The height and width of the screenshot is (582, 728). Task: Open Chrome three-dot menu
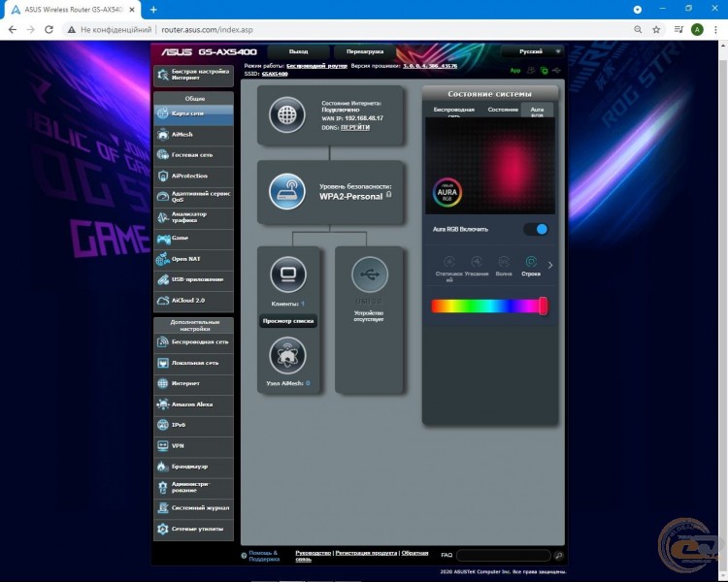[715, 30]
